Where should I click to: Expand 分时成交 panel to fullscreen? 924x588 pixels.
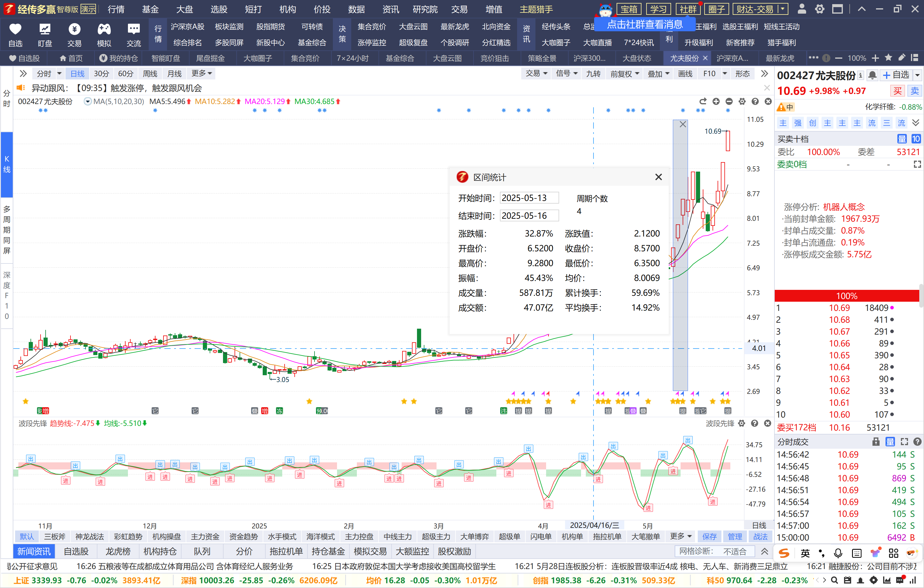click(x=904, y=442)
